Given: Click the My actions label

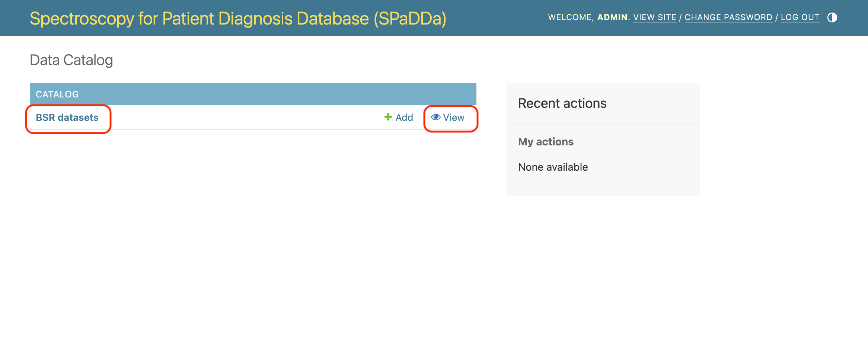Looking at the screenshot, I should [546, 142].
